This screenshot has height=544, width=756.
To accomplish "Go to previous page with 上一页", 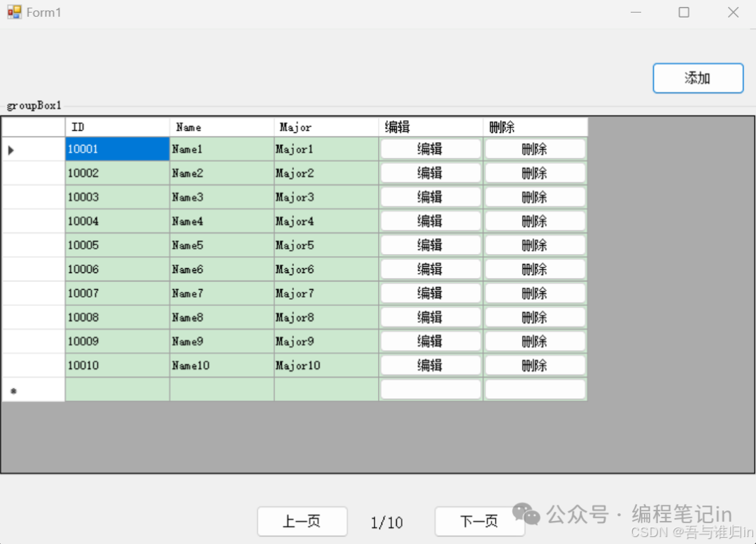I will click(302, 522).
